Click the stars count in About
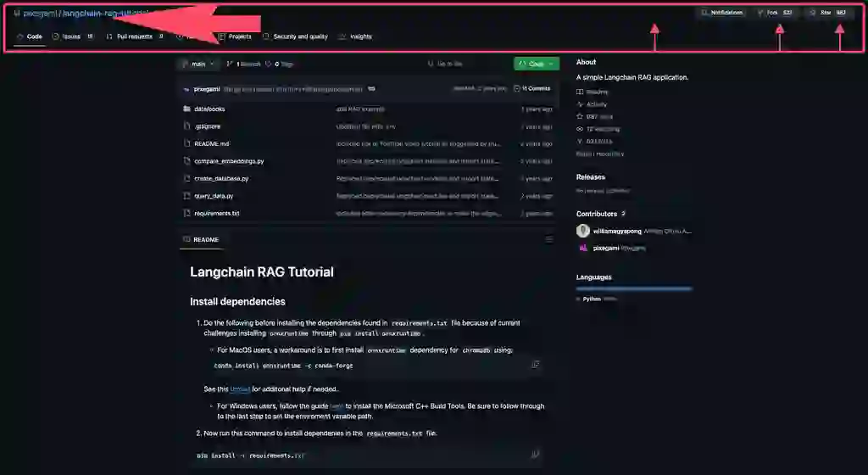This screenshot has width=868, height=475. [x=594, y=117]
